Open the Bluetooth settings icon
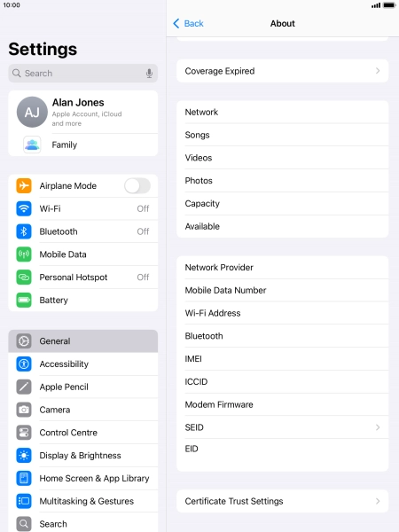Image resolution: width=399 pixels, height=532 pixels. tap(24, 231)
